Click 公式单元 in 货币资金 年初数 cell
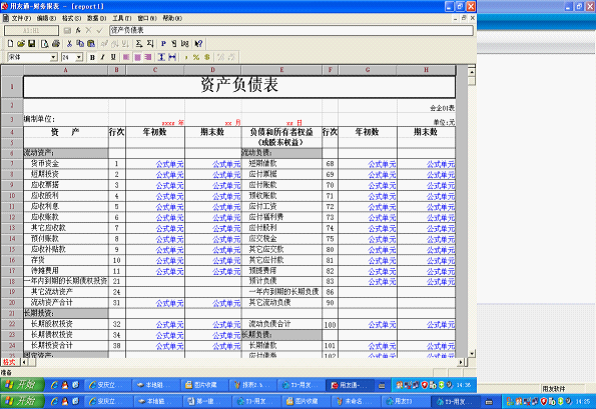The image size is (596, 409). (170, 164)
